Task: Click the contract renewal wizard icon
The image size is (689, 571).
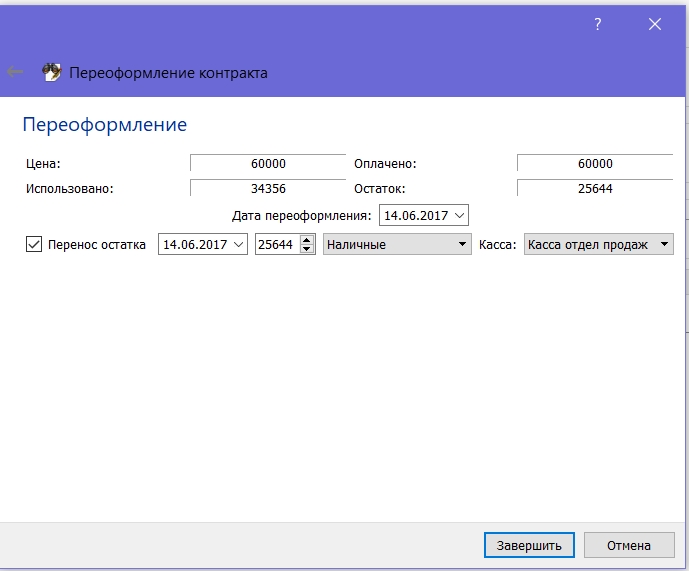Action: pyautogui.click(x=51, y=73)
